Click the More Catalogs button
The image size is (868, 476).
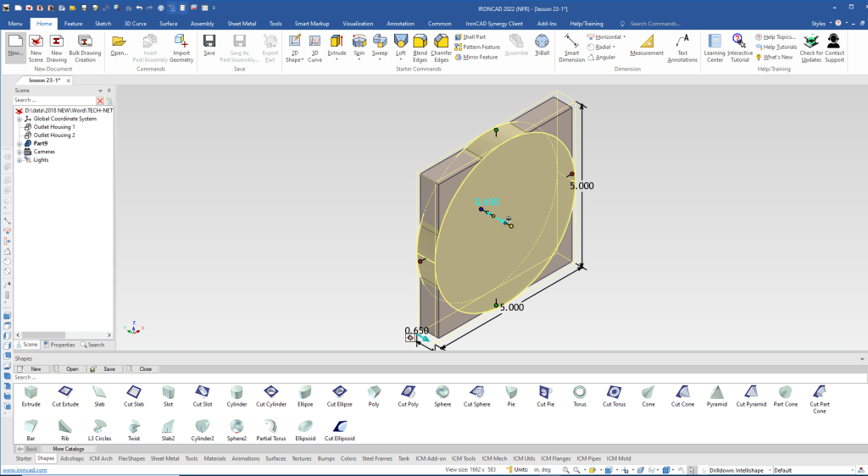click(x=69, y=448)
